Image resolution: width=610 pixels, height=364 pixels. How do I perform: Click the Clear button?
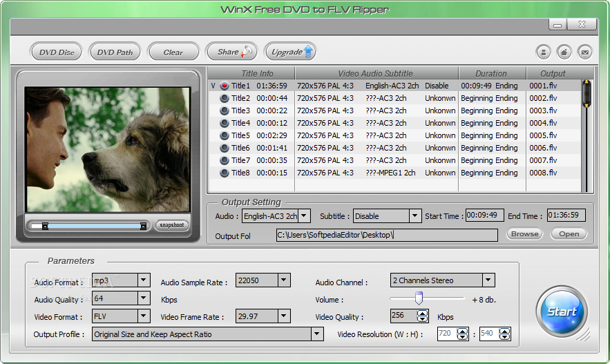173,52
